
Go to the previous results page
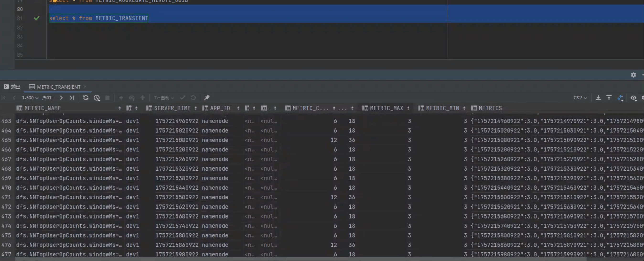pyautogui.click(x=14, y=98)
